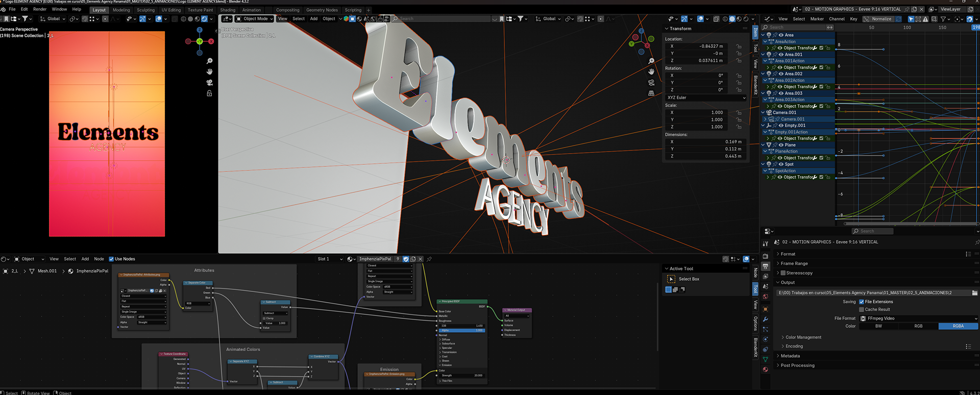Enable the Stereoscopy checkbox
Viewport: 980px width, 395px height.
[x=783, y=273]
